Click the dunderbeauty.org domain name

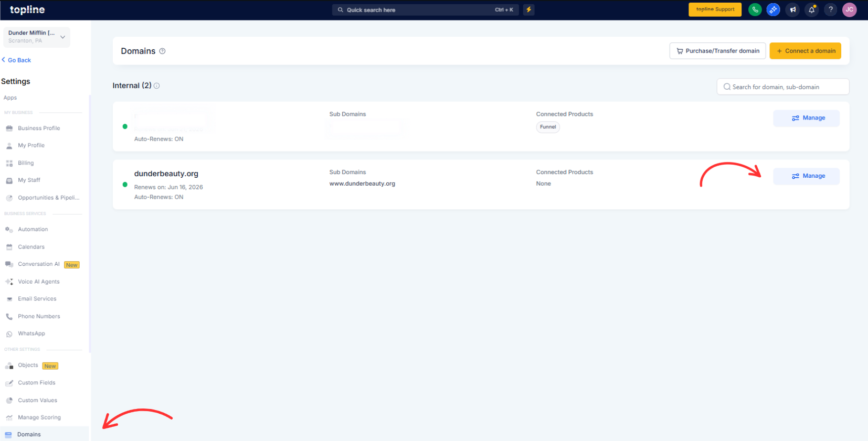point(166,174)
